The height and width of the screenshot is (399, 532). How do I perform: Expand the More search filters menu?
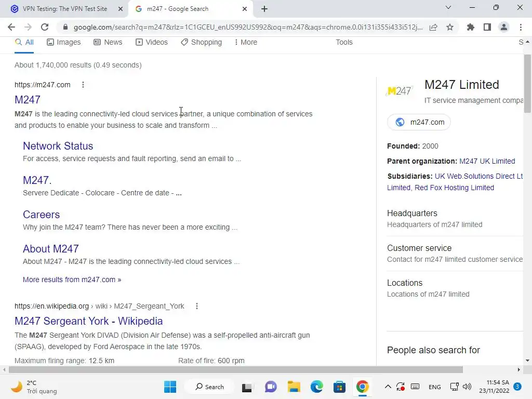pos(246,43)
